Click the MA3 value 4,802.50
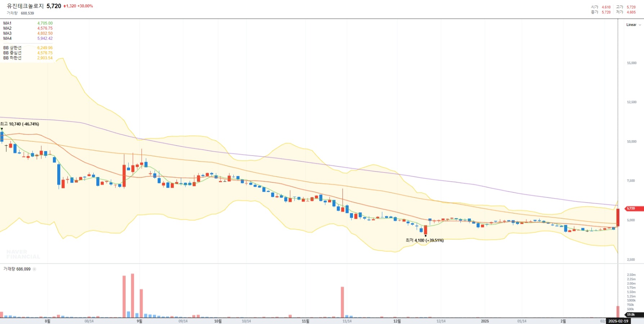 [45, 33]
